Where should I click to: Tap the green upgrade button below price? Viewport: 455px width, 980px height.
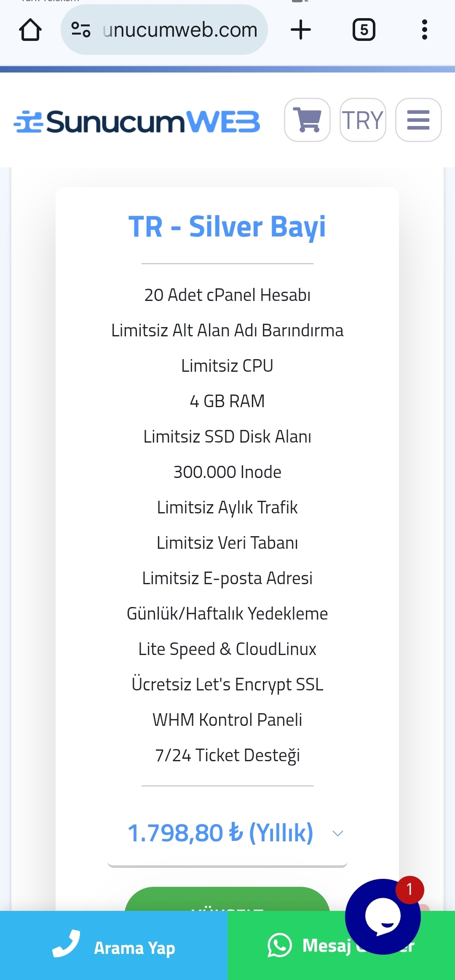tap(227, 899)
